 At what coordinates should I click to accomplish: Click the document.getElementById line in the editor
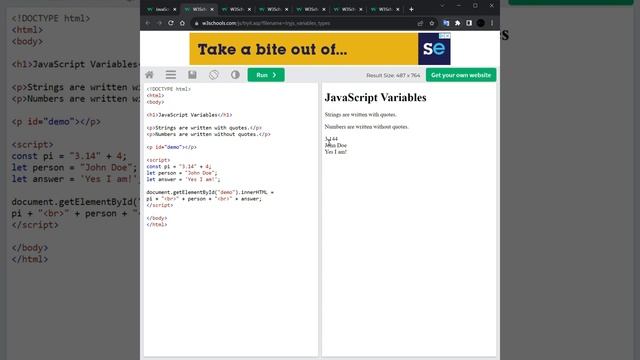click(x=210, y=192)
